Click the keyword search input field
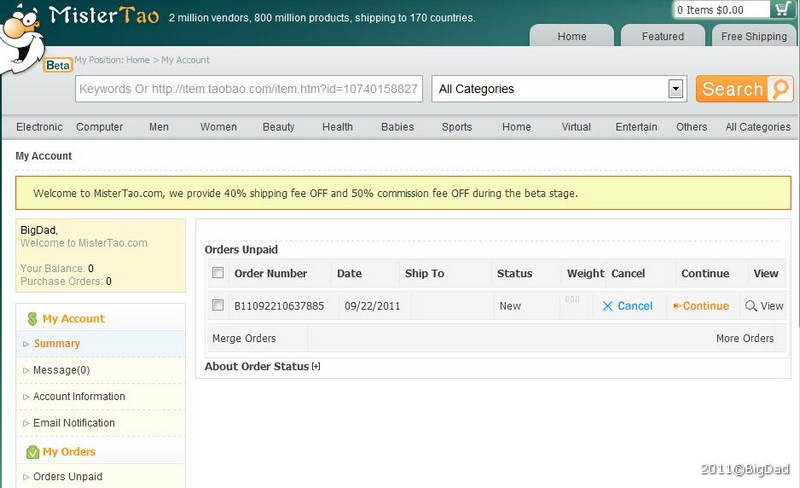800x488 pixels. coord(249,89)
